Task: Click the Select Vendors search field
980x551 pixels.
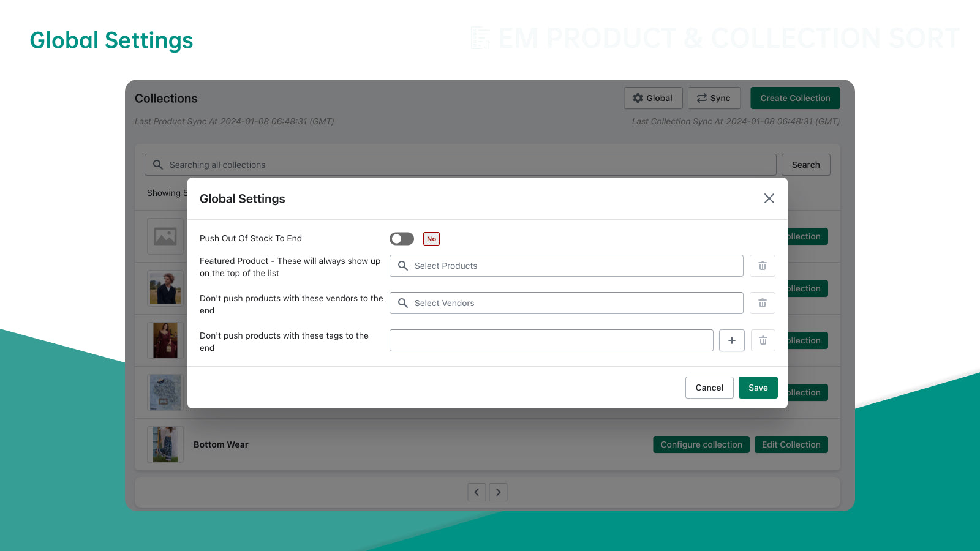Action: (x=567, y=303)
